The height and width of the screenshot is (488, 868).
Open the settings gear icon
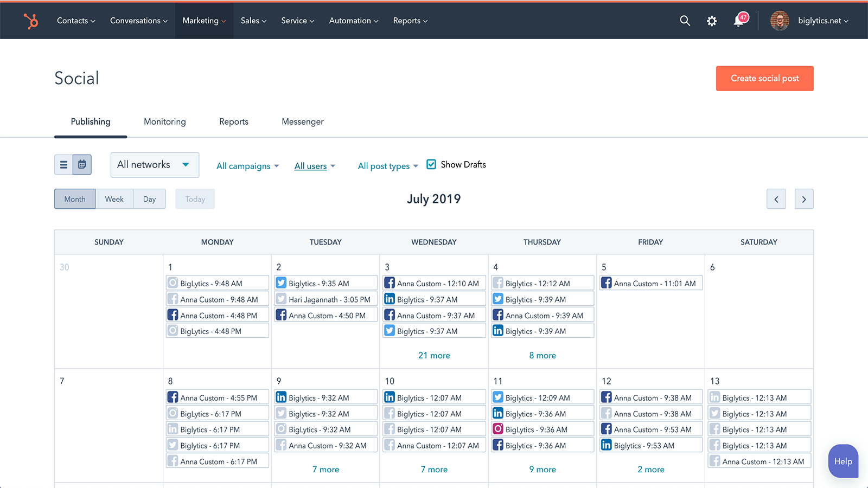[712, 21]
